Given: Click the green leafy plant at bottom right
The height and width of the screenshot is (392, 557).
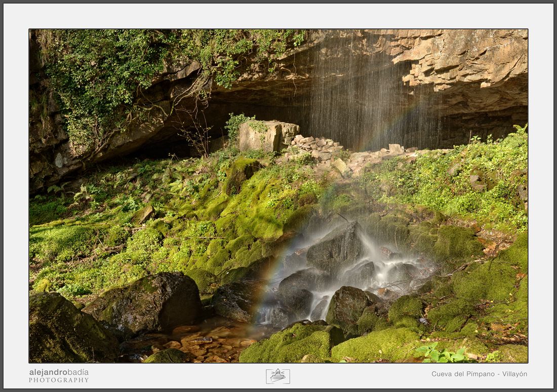Looking at the screenshot, I should point(441,354).
